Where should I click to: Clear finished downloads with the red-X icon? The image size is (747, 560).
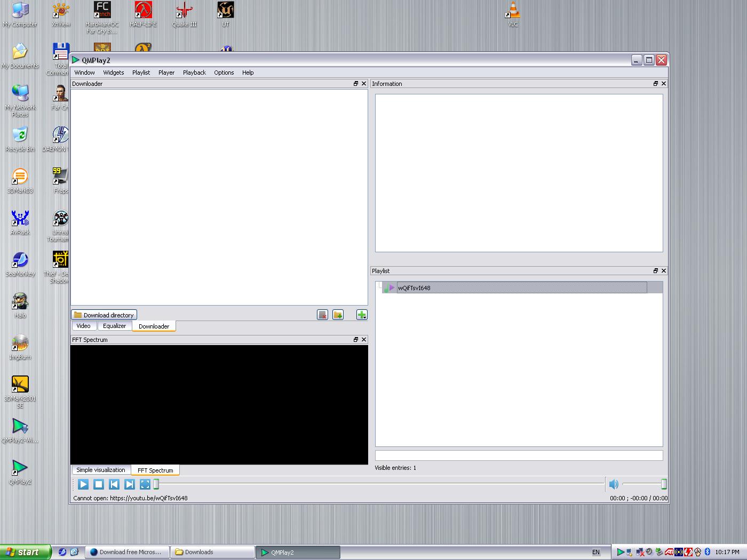322,315
